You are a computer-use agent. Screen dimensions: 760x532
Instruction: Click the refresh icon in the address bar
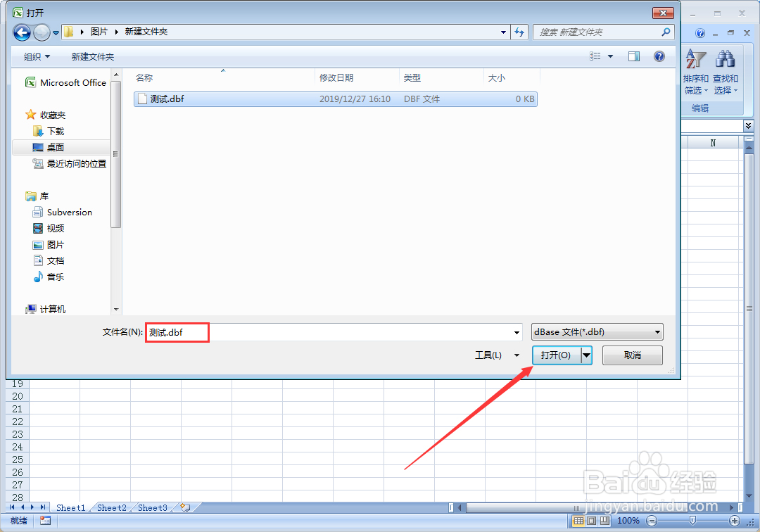pyautogui.click(x=519, y=32)
